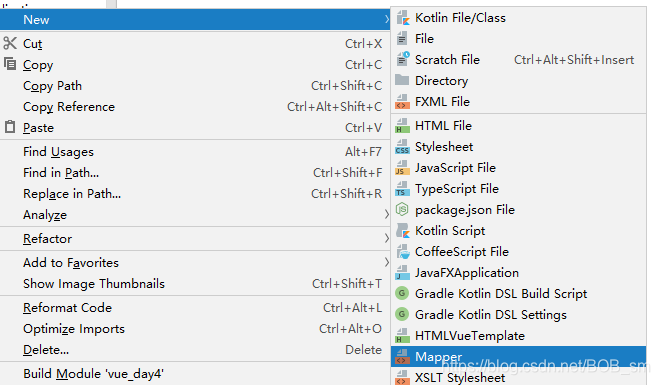Screen dimensions: 660x385
Task: Click the Kotlin Script icon
Action: 402,231
